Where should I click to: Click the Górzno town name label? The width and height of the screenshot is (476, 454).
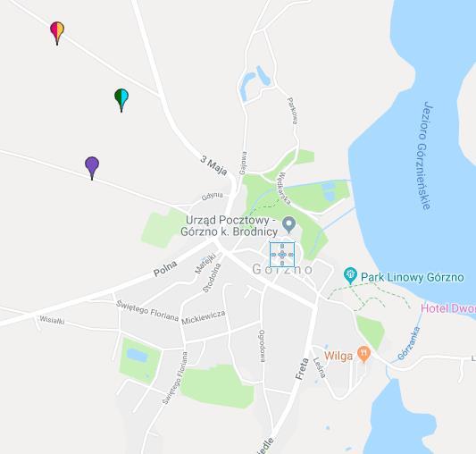tap(282, 269)
